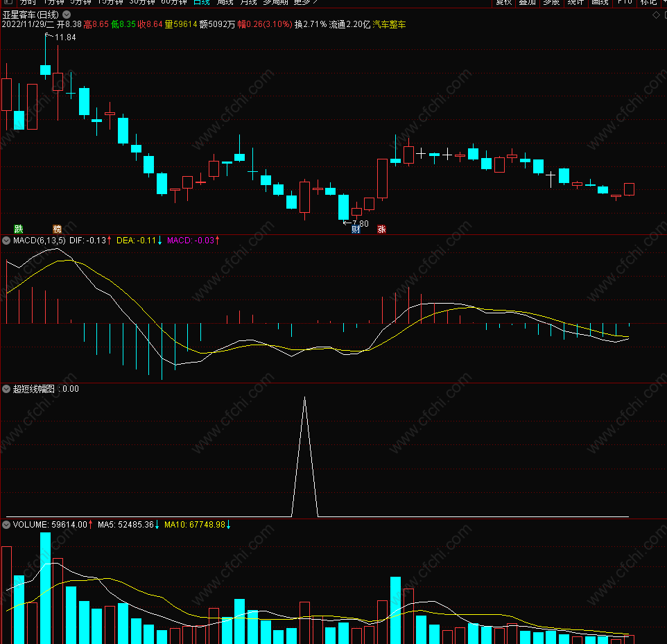Switch to the 15分钟 period tab
Viewport: 667px width, 644px height.
[110, 2]
